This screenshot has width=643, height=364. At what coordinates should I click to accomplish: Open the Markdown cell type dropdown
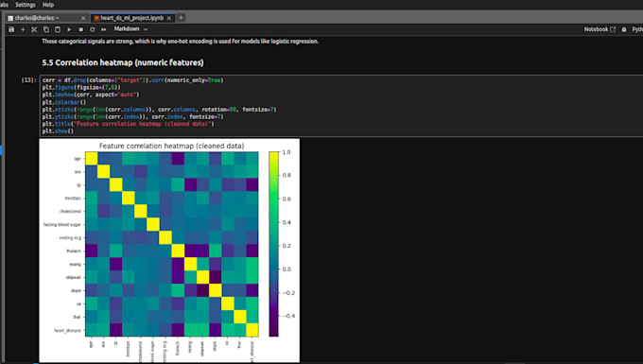pos(130,29)
